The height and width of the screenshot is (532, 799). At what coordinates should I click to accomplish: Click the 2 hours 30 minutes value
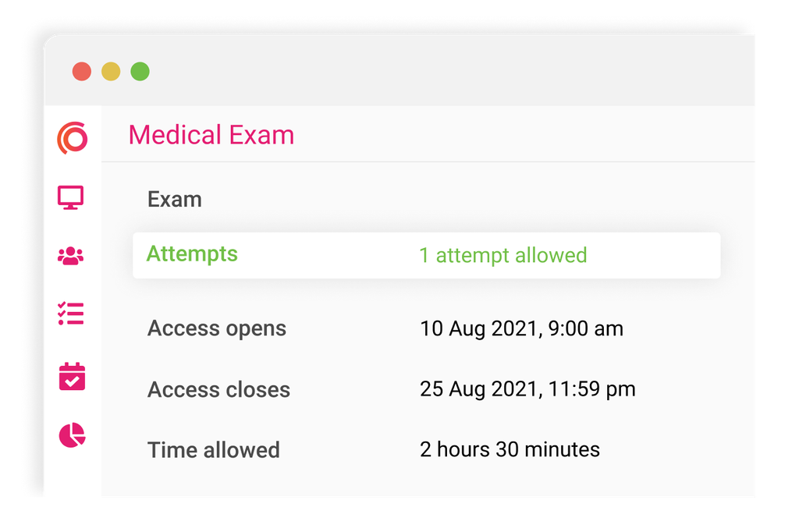510,449
